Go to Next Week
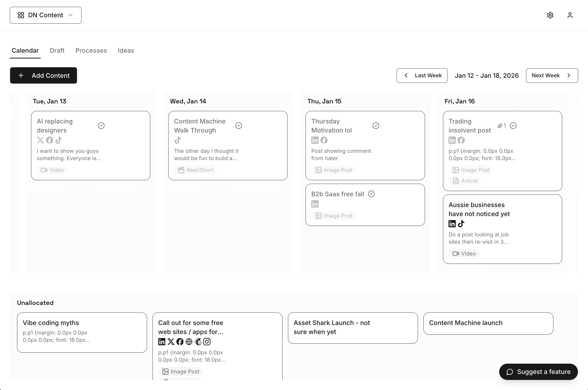Image resolution: width=588 pixels, height=390 pixels. tap(552, 76)
